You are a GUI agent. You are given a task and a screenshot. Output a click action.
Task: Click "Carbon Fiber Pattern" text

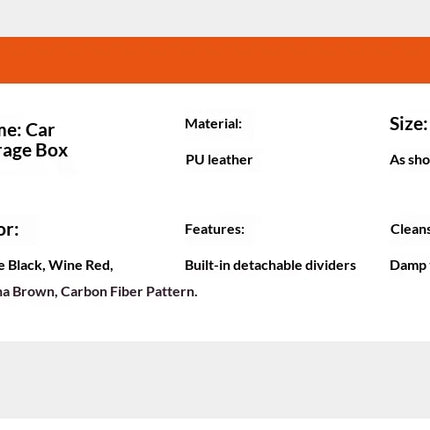[x=128, y=292]
